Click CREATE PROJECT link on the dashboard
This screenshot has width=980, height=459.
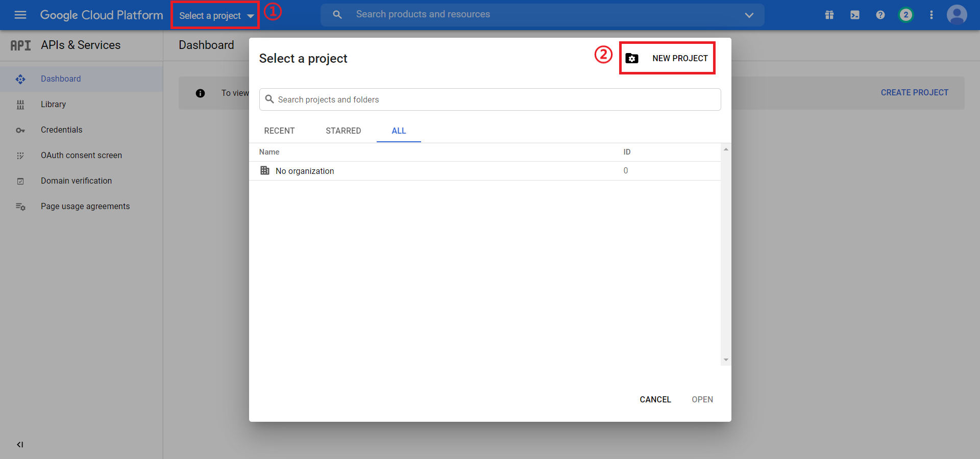pos(914,93)
